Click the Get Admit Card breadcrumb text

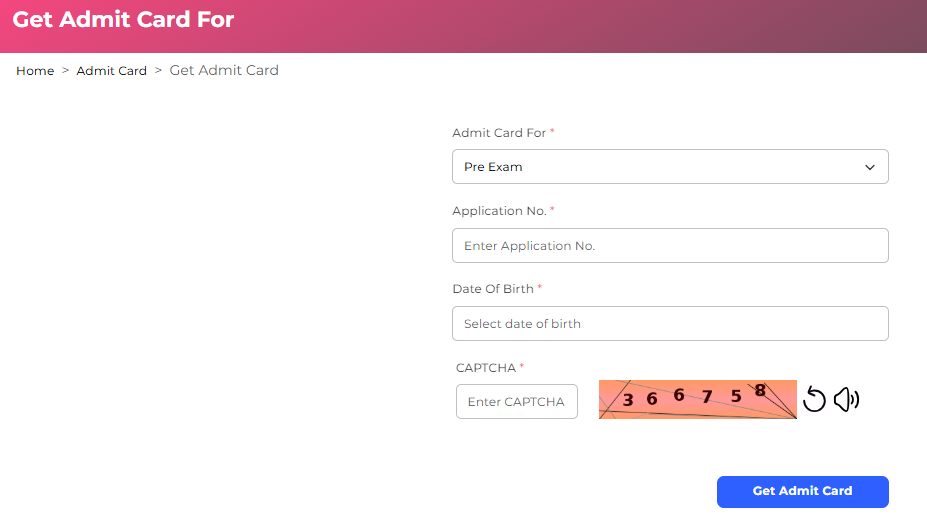[x=224, y=70]
